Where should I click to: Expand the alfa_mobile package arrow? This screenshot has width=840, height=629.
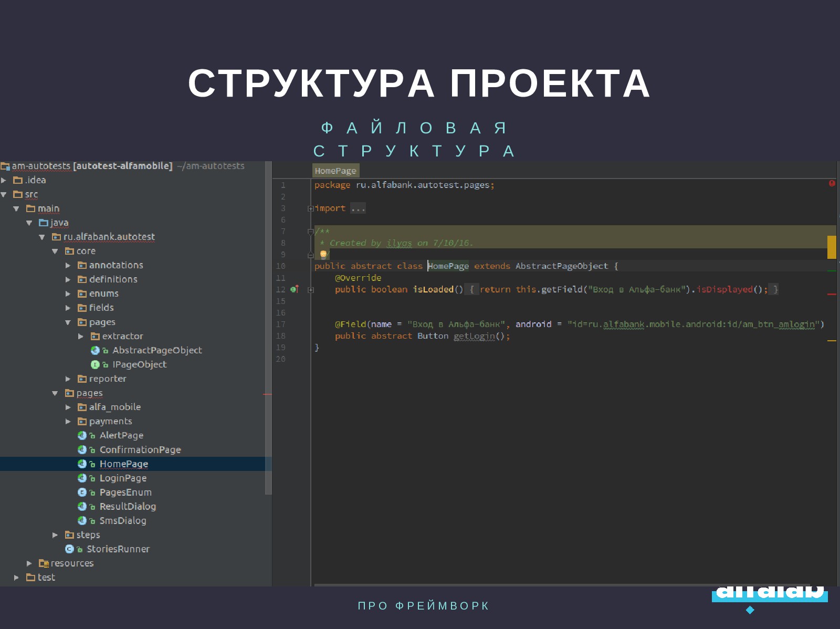coord(68,407)
